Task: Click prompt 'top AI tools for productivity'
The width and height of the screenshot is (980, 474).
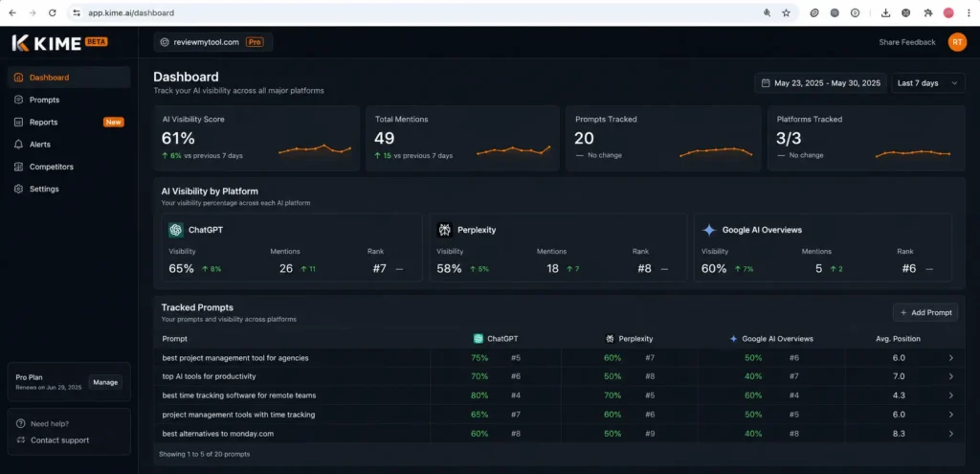Action: (209, 377)
